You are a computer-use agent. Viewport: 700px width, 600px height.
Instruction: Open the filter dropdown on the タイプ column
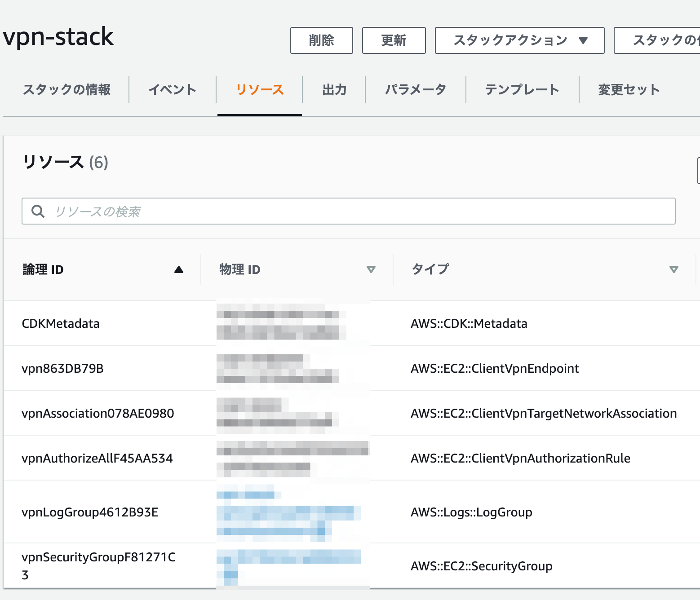pyautogui.click(x=674, y=269)
